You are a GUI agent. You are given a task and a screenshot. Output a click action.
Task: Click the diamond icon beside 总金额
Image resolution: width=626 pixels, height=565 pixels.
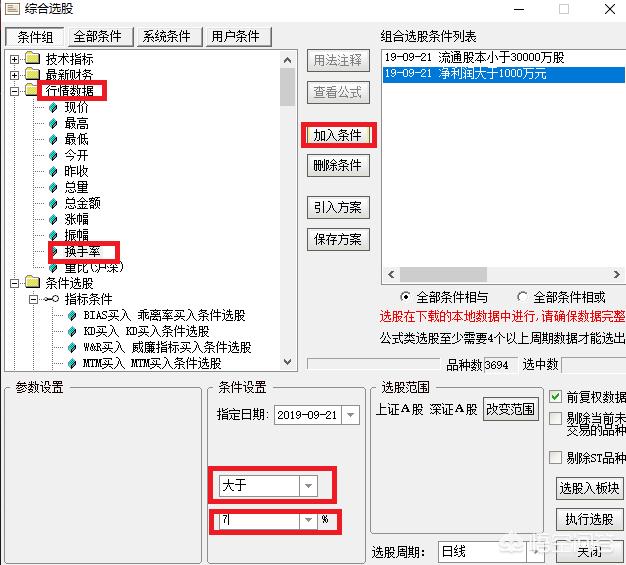click(53, 203)
